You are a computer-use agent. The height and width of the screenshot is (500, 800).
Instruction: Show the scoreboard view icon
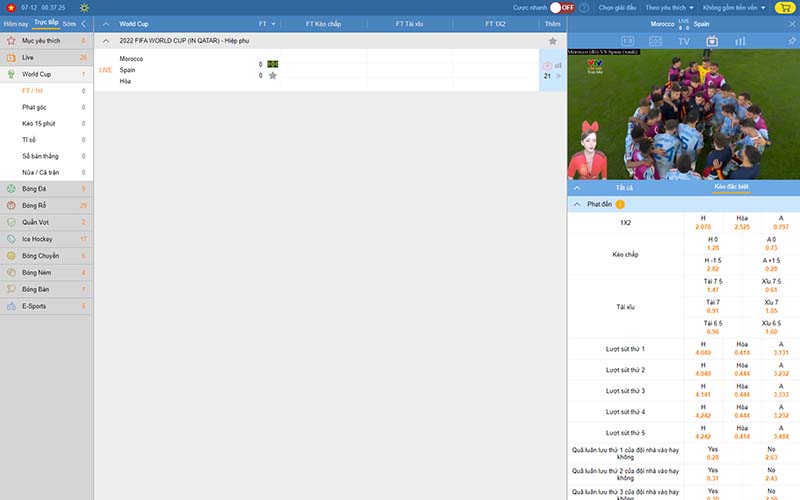coord(628,41)
